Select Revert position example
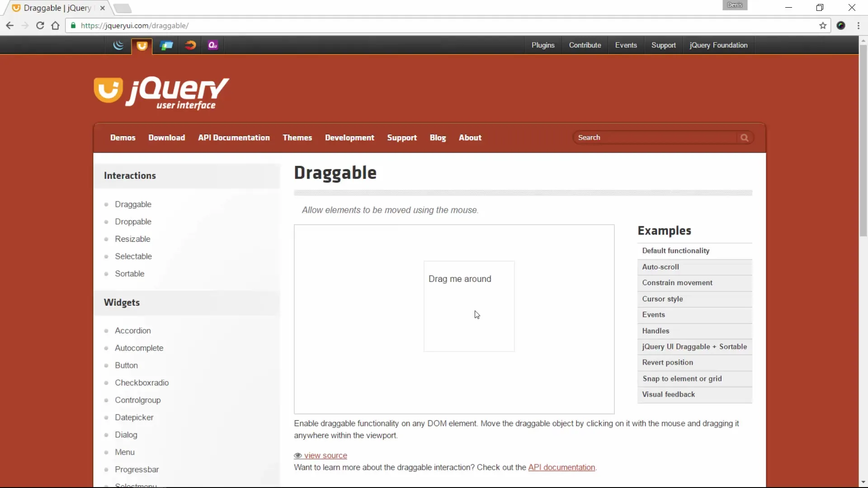This screenshot has height=488, width=868. point(694,363)
